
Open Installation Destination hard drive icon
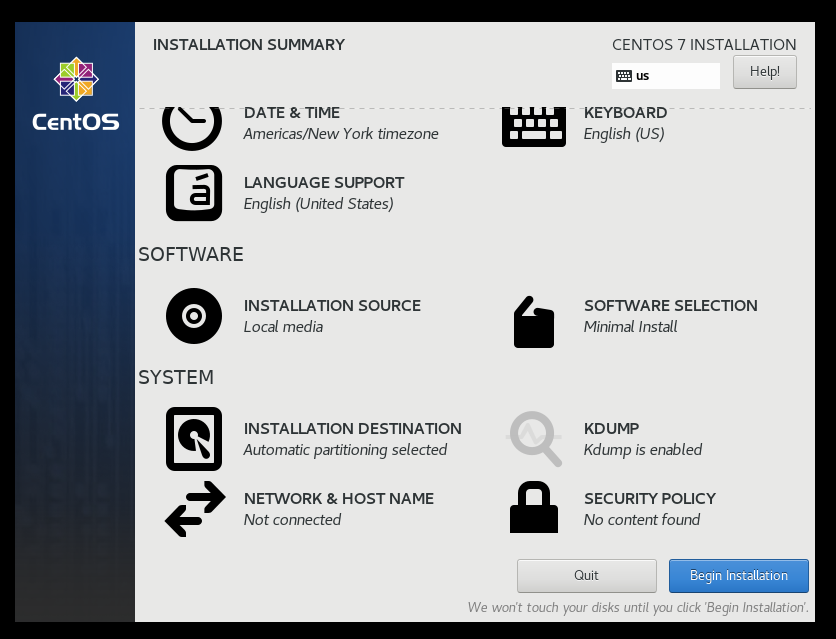[x=194, y=439]
